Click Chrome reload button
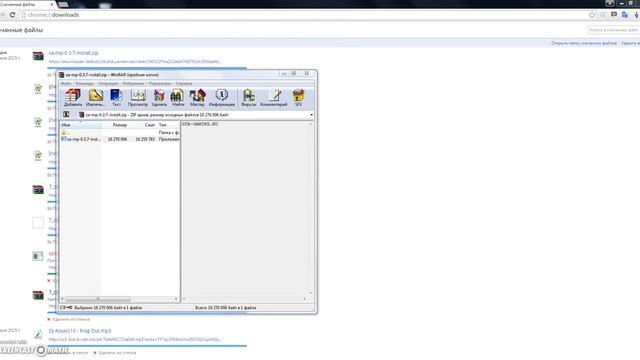The height and width of the screenshot is (360, 640). (x=13, y=15)
